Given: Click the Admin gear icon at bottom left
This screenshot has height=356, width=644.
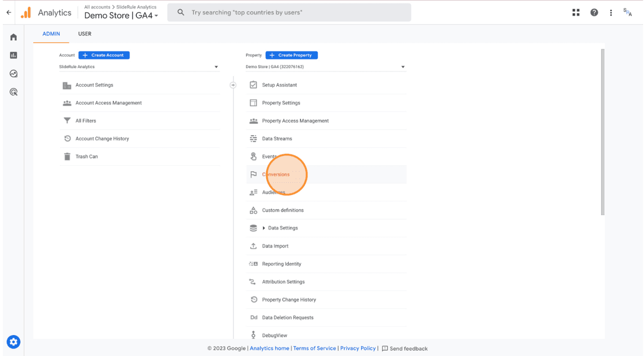Looking at the screenshot, I should pyautogui.click(x=13, y=342).
